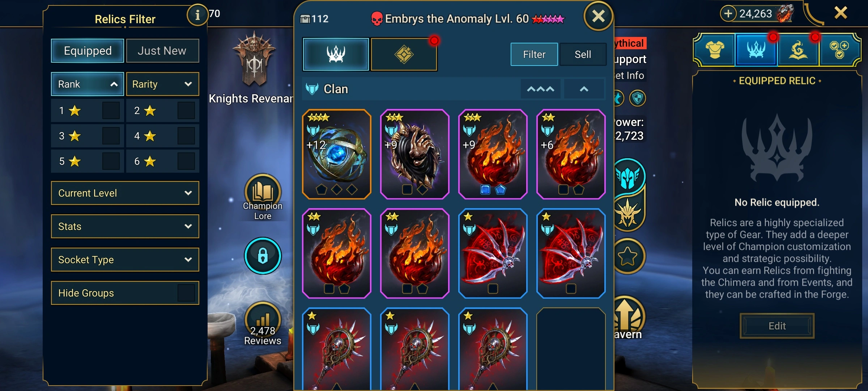This screenshot has height=391, width=868.
Task: Open the Relics Filter info icon
Action: click(x=197, y=15)
